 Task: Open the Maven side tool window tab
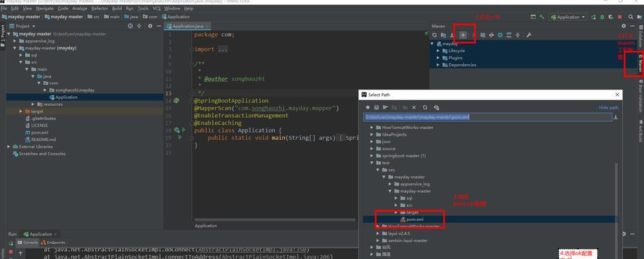click(x=640, y=63)
